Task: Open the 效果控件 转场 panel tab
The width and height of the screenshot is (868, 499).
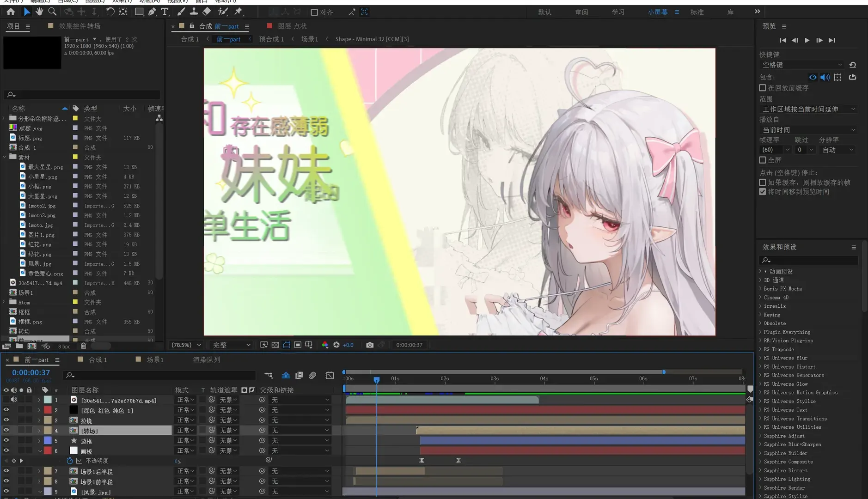Action: point(79,26)
